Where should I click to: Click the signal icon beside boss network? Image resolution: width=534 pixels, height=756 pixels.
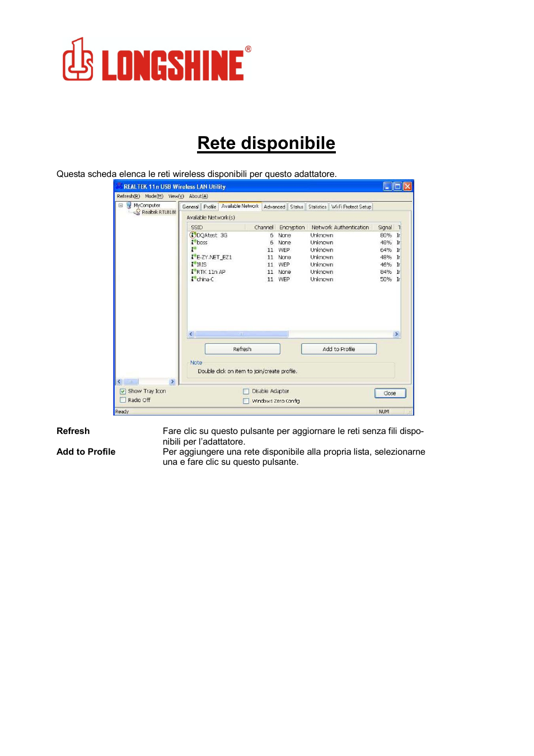193,242
